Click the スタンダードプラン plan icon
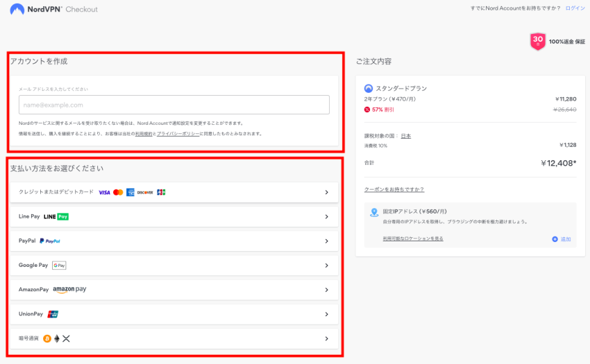590x364 pixels. (369, 88)
